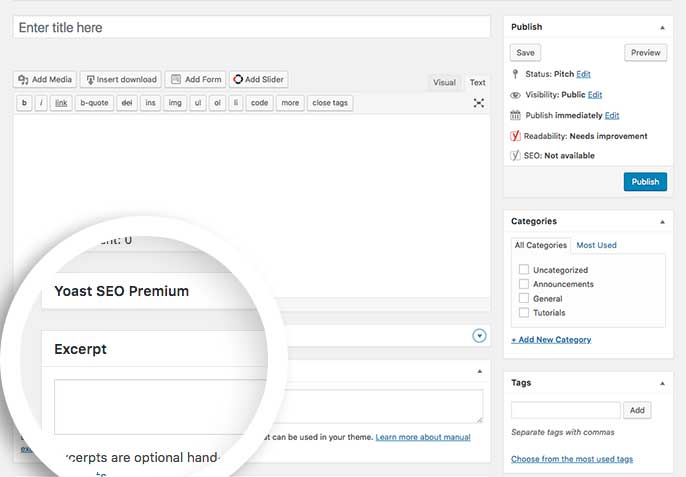
Task: Check the General category
Action: click(x=524, y=298)
